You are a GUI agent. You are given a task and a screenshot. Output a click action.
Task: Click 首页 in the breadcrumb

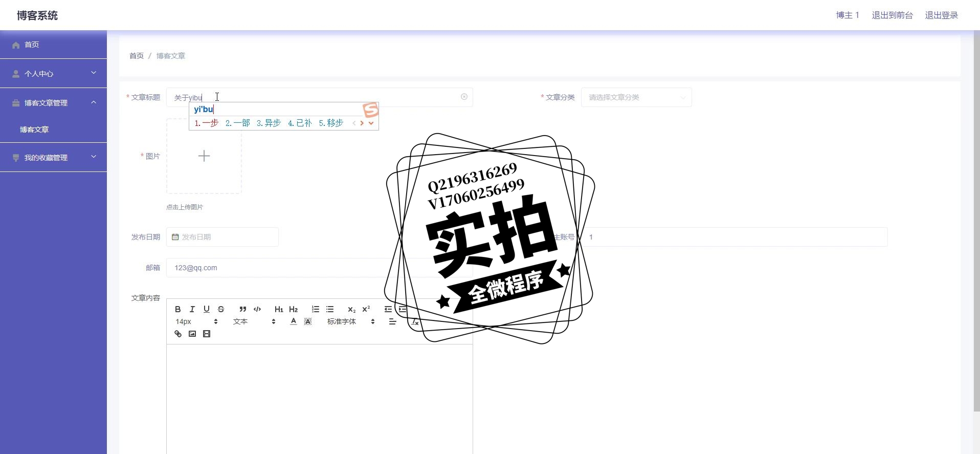tap(137, 56)
